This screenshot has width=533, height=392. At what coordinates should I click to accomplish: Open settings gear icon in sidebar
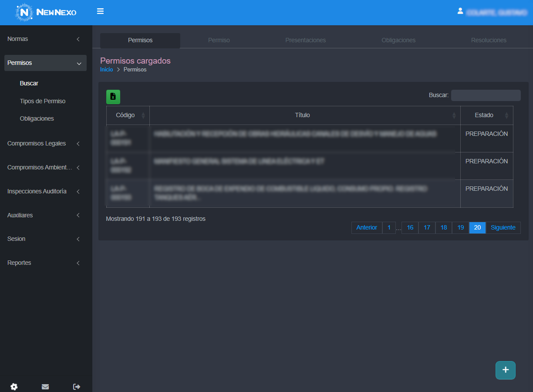click(x=14, y=386)
